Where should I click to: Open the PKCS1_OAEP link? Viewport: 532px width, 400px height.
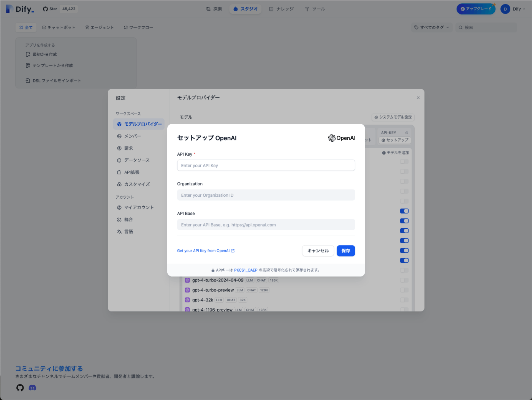pyautogui.click(x=245, y=270)
